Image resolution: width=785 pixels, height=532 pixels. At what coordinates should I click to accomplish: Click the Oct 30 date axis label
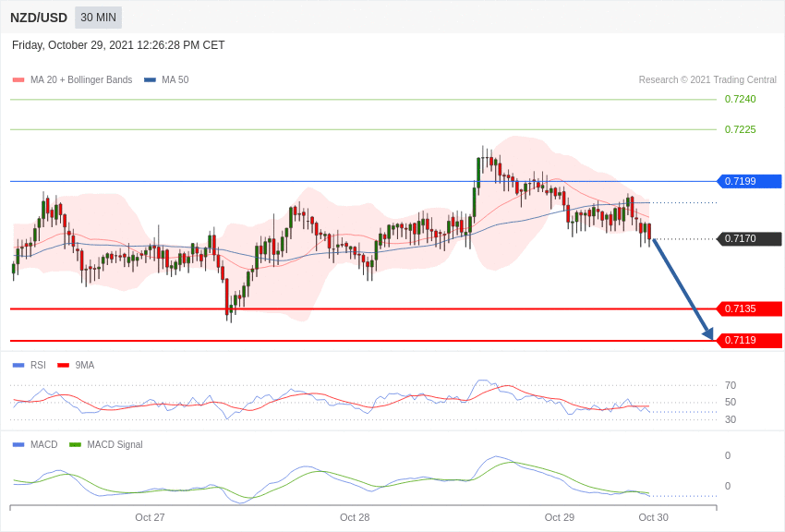(x=653, y=517)
